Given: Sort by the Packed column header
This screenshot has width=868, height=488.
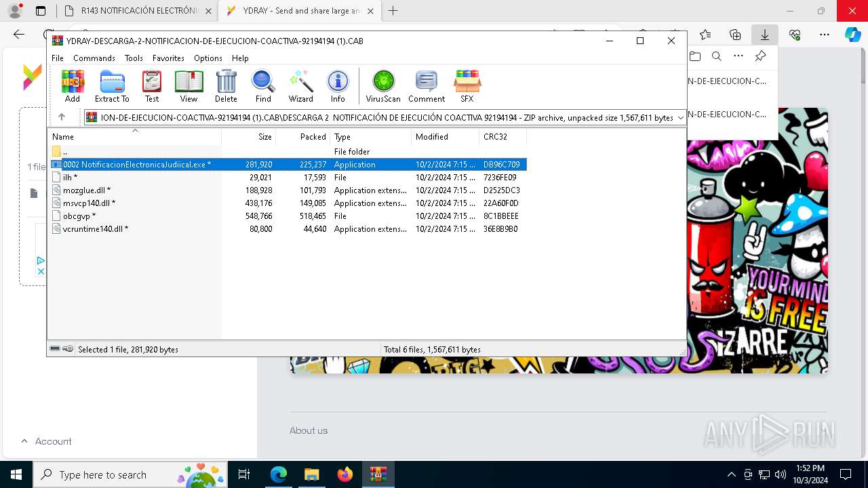Looking at the screenshot, I should coord(302,137).
